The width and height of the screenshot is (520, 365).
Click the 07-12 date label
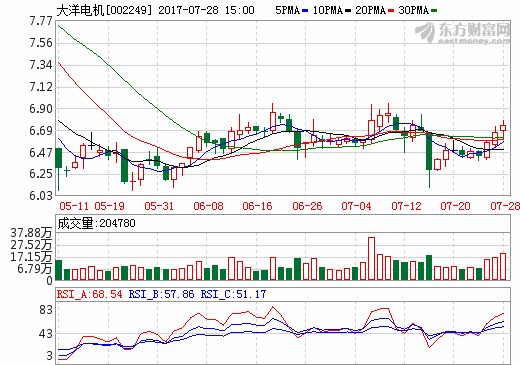pos(406,206)
